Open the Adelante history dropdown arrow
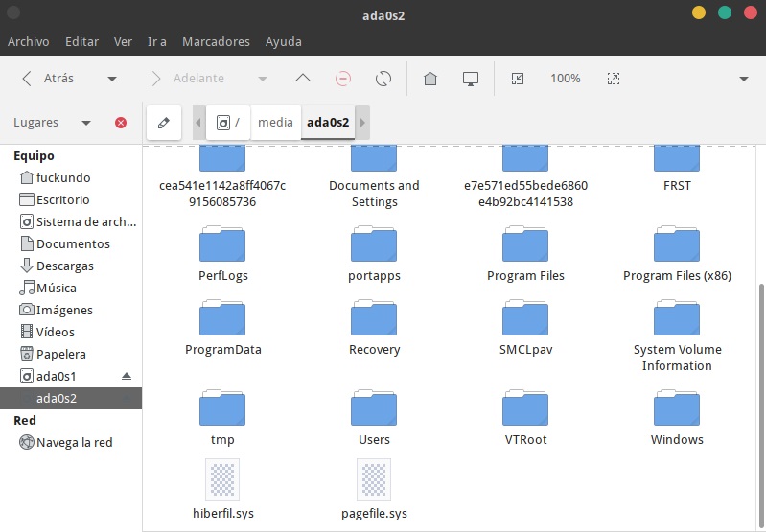 (x=263, y=79)
